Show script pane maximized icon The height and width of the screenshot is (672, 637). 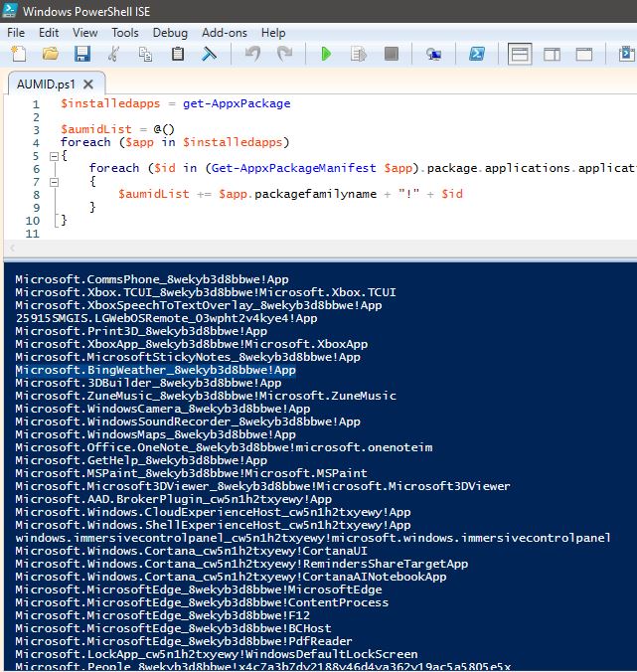click(x=584, y=54)
